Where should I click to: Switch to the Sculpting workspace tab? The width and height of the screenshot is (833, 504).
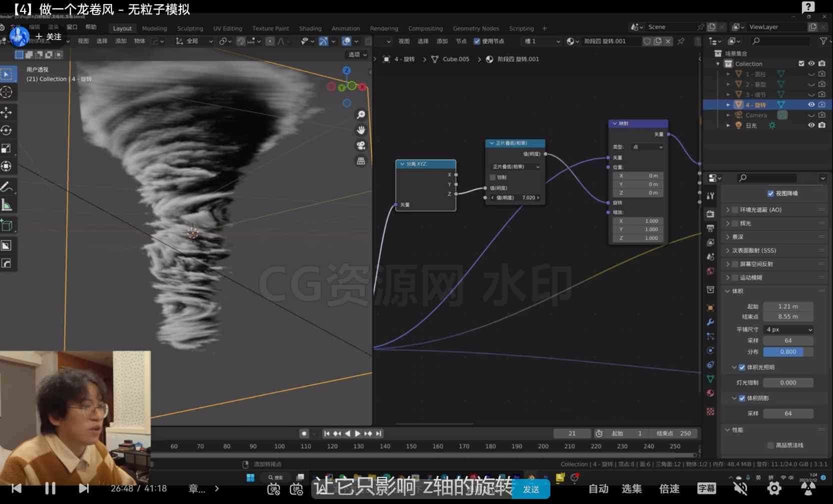point(190,28)
